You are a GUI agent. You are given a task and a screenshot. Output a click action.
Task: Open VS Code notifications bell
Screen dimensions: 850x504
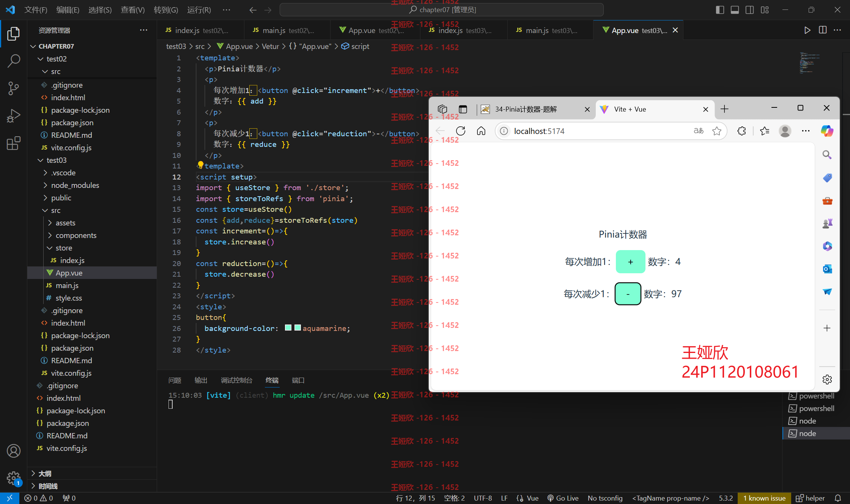[x=838, y=498]
